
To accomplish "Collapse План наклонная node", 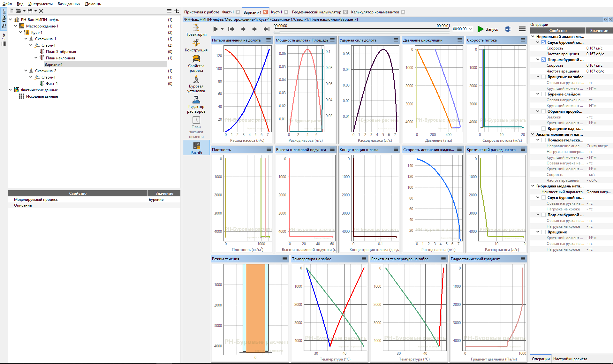I will (36, 58).
